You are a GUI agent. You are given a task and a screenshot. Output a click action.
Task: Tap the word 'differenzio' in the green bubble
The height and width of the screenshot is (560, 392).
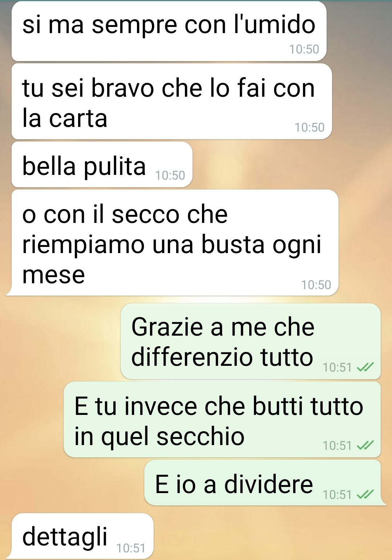193,357
